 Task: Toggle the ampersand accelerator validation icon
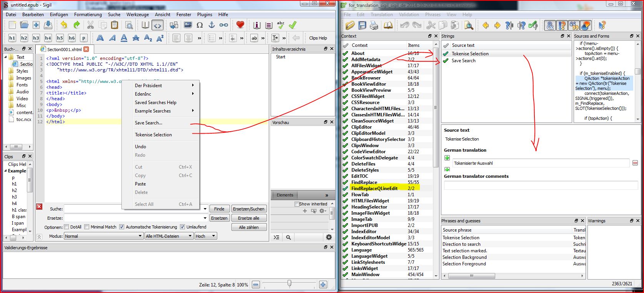pos(550,25)
